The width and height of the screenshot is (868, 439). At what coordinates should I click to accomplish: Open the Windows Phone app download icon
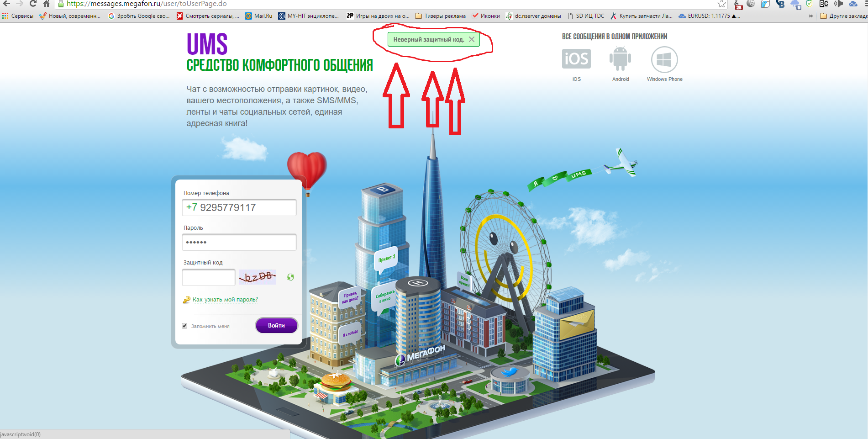coord(664,59)
